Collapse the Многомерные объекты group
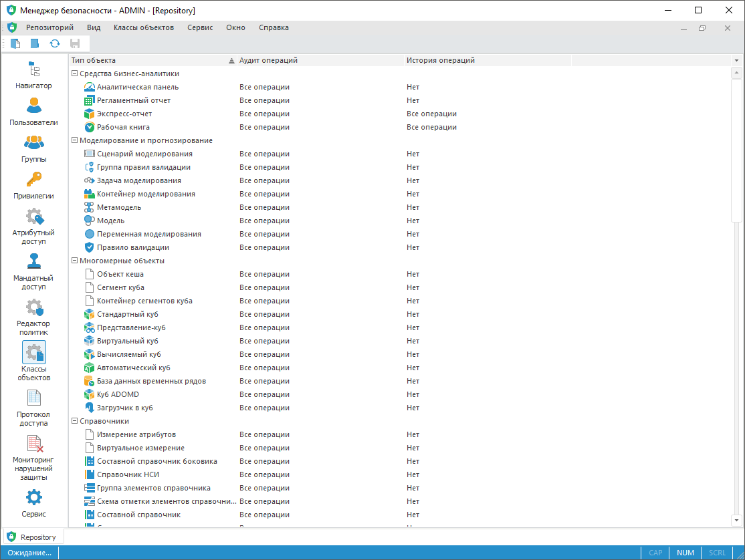The width and height of the screenshot is (745, 560). (x=74, y=261)
